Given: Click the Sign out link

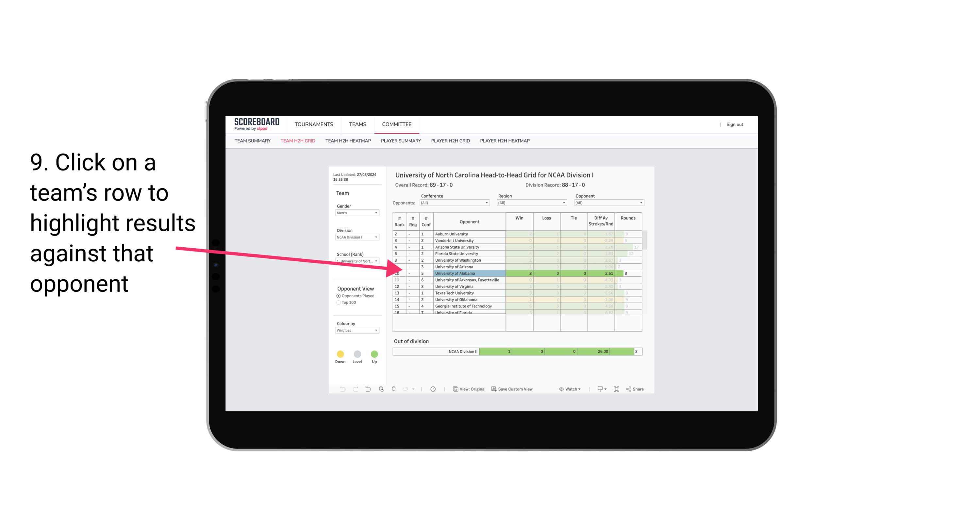Looking at the screenshot, I should [734, 124].
